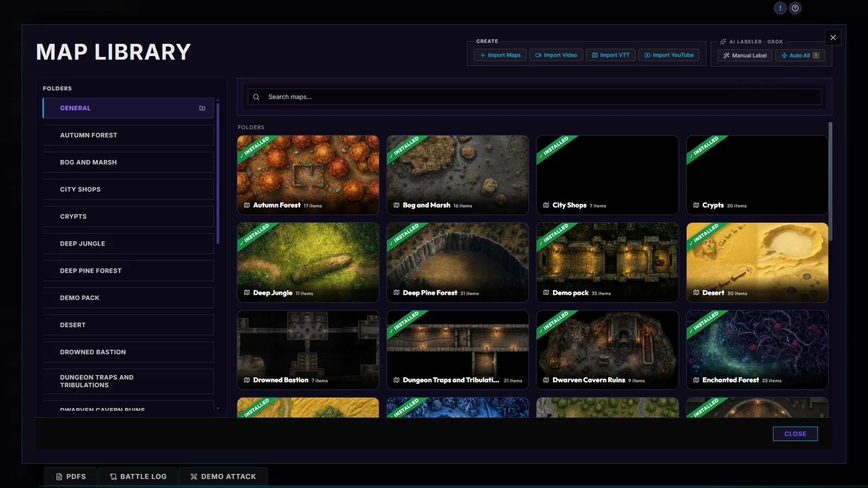Click the alert exclamation icon at top
This screenshot has width=868, height=488.
[x=780, y=8]
